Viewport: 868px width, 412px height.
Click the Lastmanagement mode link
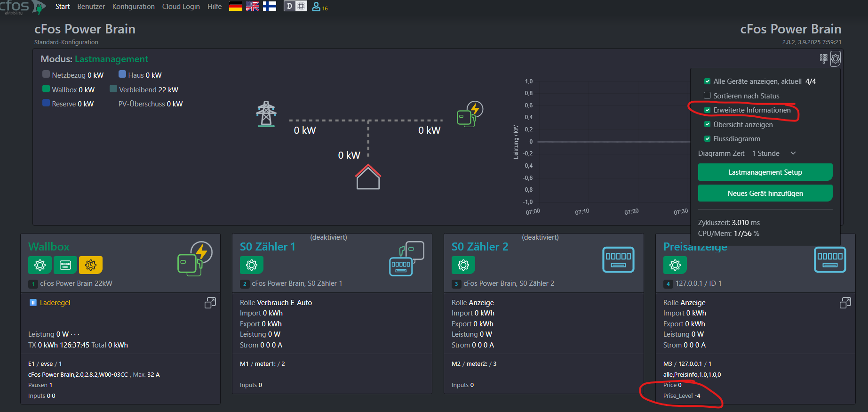click(x=111, y=59)
